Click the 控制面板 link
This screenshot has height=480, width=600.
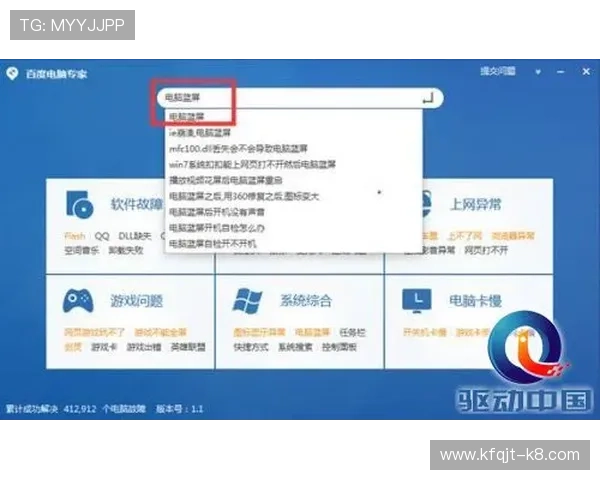[339, 347]
